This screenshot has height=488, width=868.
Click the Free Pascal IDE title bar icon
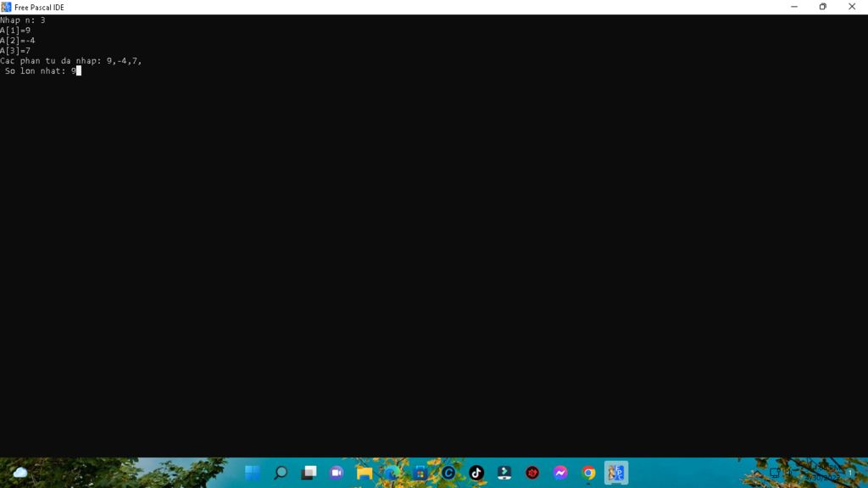[6, 7]
